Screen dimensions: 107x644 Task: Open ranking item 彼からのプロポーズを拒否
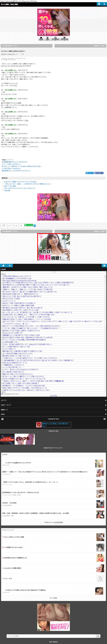[x=11, y=298]
